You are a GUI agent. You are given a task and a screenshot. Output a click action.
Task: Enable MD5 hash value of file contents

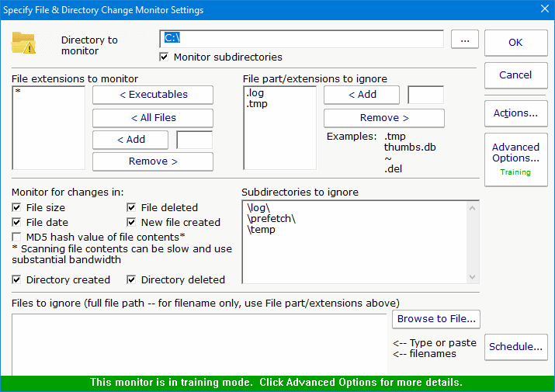(16, 237)
